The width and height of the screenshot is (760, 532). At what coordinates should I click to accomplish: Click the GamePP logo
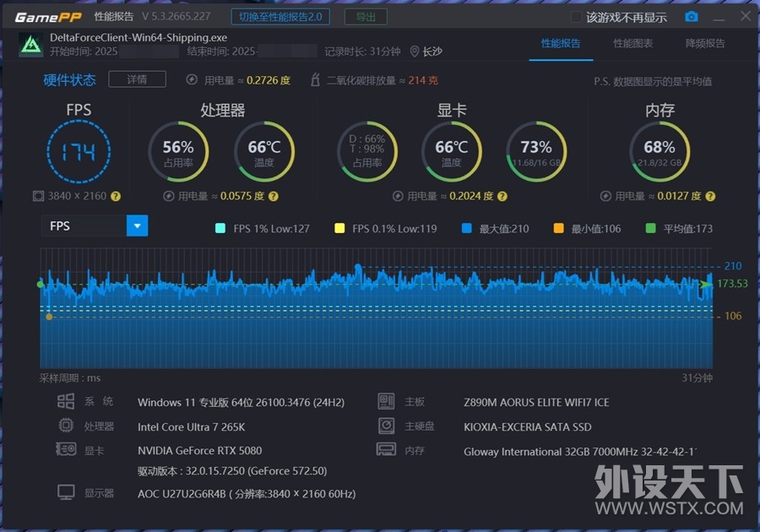pos(48,18)
